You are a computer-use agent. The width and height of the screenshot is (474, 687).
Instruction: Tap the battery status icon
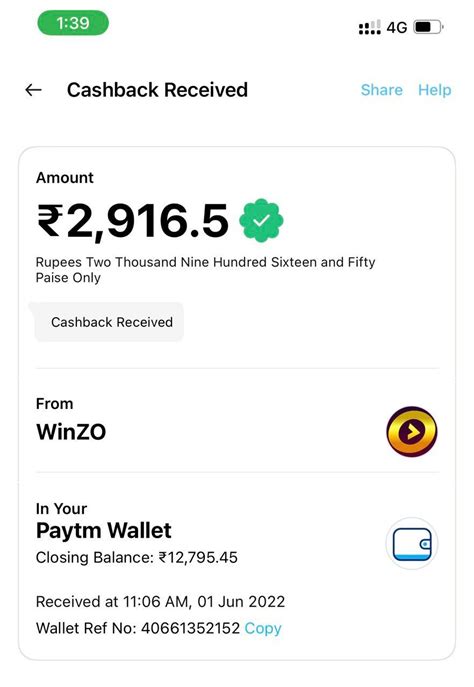(x=429, y=27)
